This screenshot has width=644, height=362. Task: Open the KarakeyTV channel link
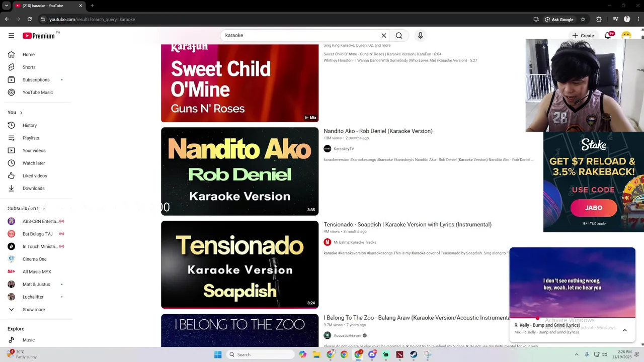tap(344, 149)
